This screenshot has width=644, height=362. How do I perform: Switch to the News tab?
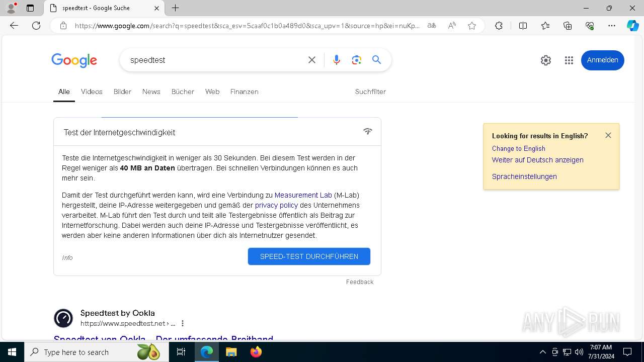click(x=151, y=92)
